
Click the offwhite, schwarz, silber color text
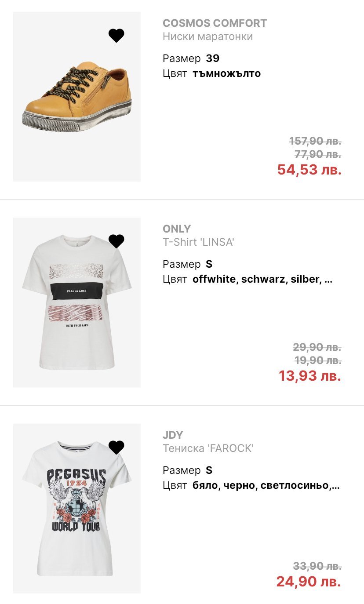(x=262, y=279)
